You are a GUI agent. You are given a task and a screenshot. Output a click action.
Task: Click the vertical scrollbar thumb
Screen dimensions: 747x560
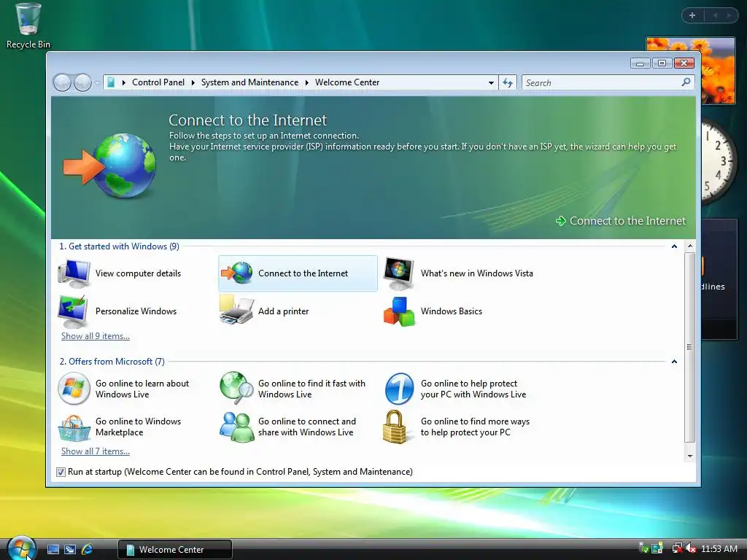(690, 347)
